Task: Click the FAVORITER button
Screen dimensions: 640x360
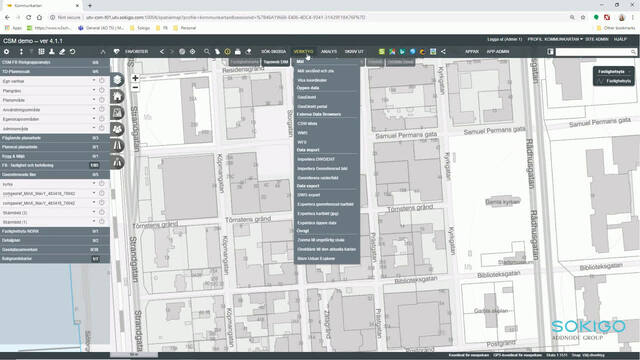Action: 136,52
